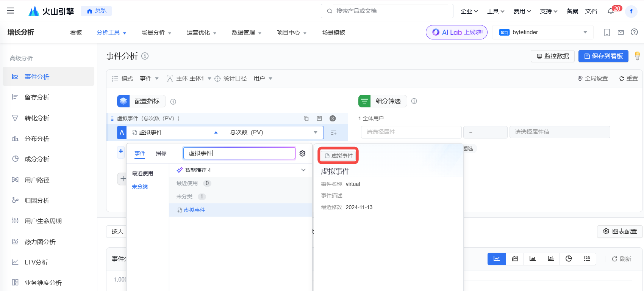
Task: Open 企业 top menu
Action: coord(469,11)
